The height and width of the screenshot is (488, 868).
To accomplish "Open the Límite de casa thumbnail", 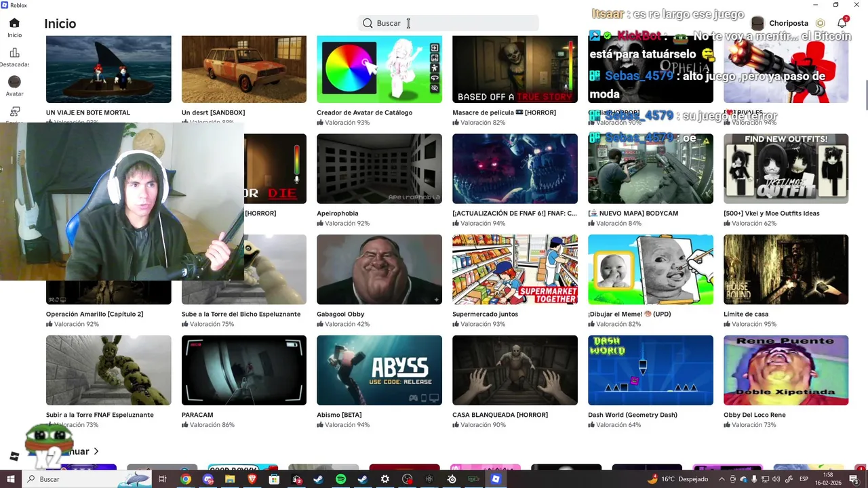I will pos(786,270).
